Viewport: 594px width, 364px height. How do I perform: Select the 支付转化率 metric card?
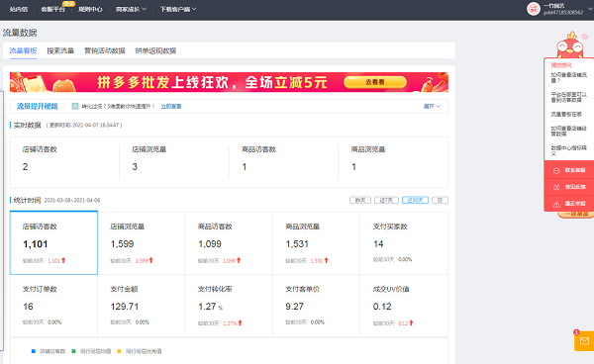pos(229,306)
